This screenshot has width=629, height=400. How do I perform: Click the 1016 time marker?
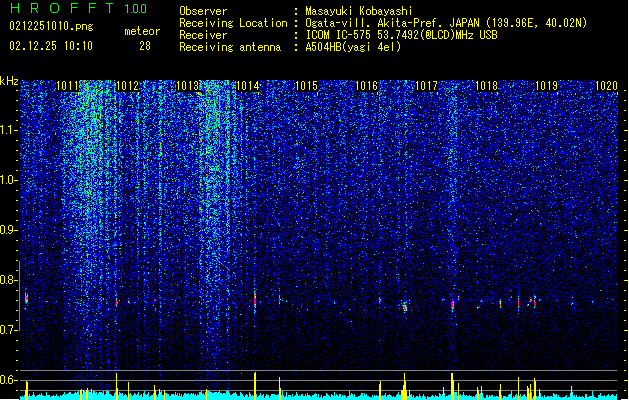pos(367,86)
